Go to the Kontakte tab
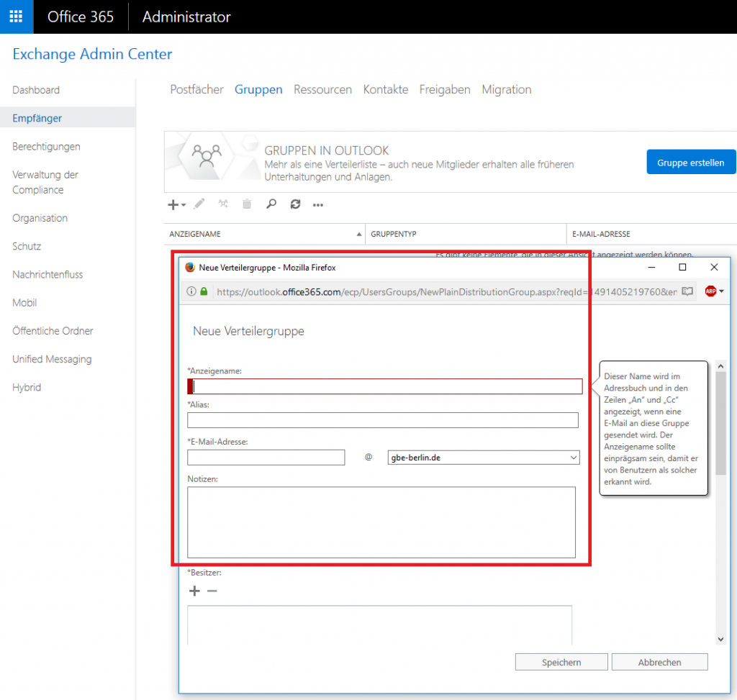 tap(386, 89)
